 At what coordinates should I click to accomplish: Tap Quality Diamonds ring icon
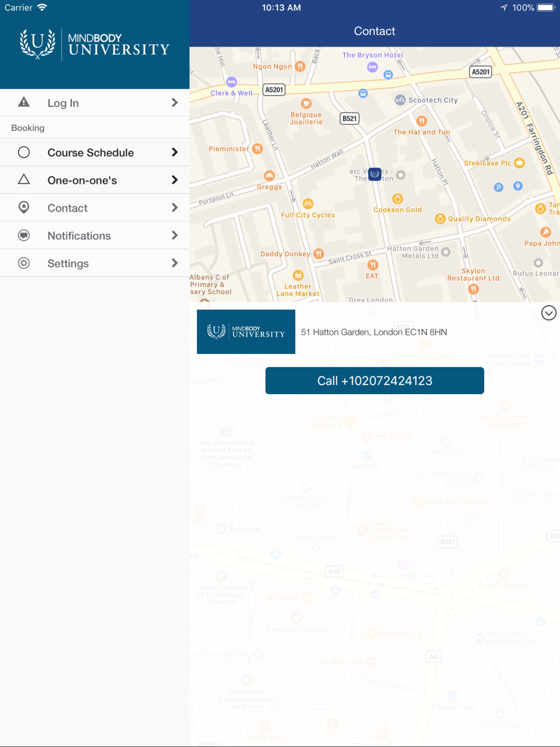(x=440, y=218)
